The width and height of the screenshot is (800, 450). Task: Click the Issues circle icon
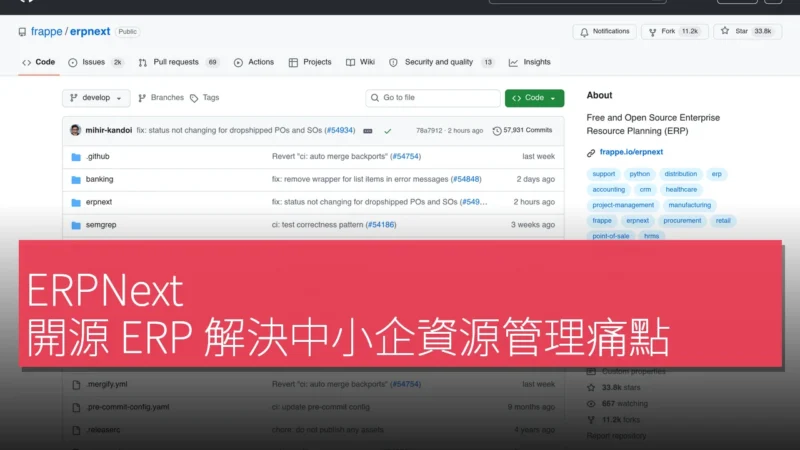coord(73,63)
